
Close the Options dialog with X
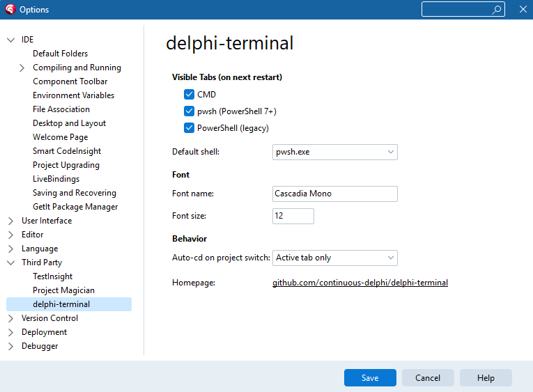click(523, 9)
